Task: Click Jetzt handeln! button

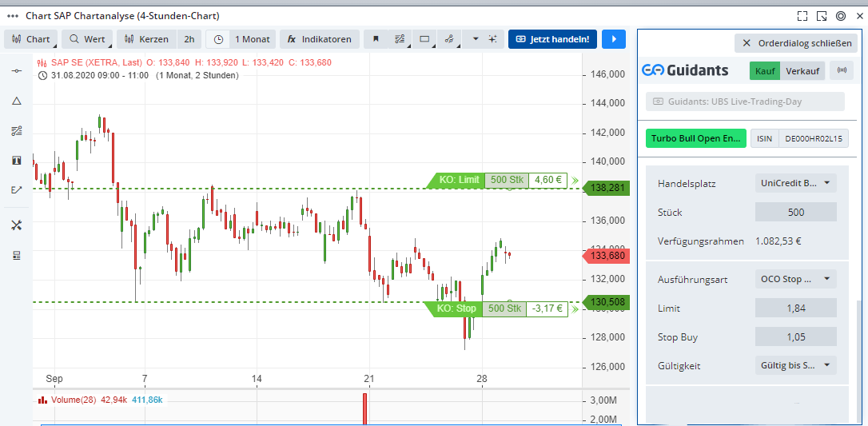Action: tap(552, 39)
